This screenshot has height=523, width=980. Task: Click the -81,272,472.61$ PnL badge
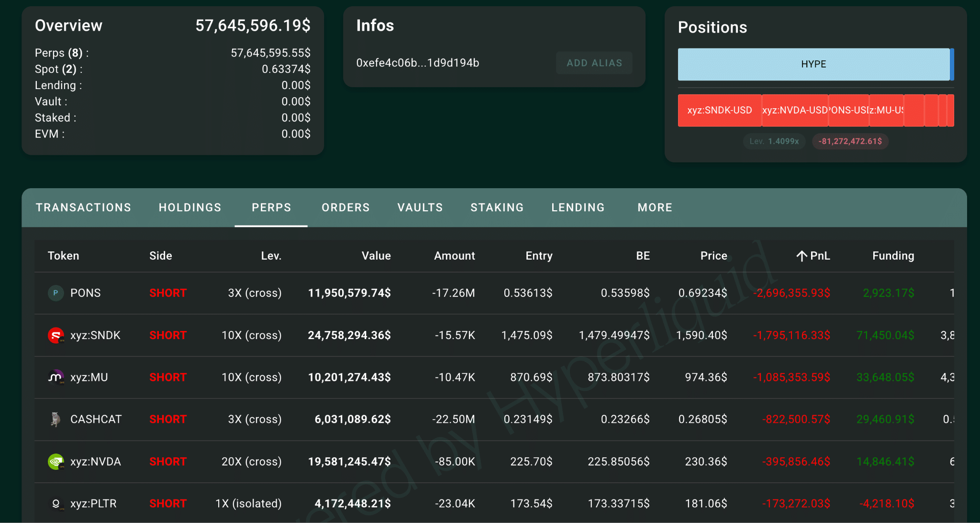[850, 141]
